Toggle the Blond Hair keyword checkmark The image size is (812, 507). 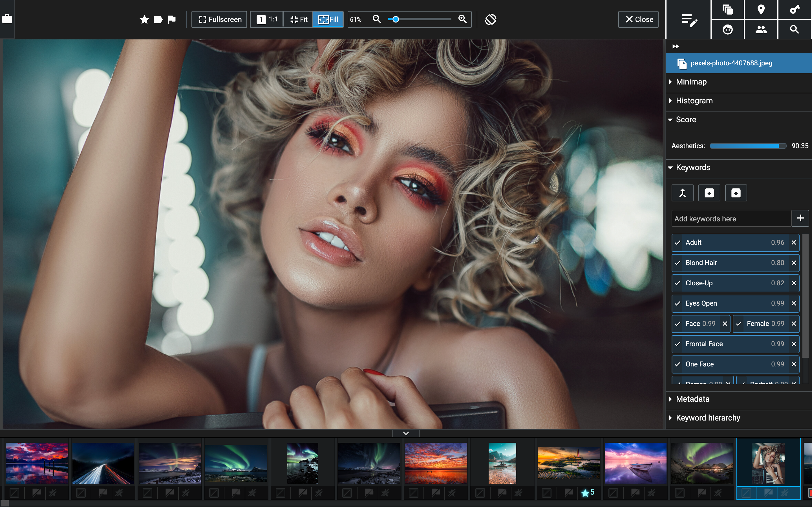678,263
